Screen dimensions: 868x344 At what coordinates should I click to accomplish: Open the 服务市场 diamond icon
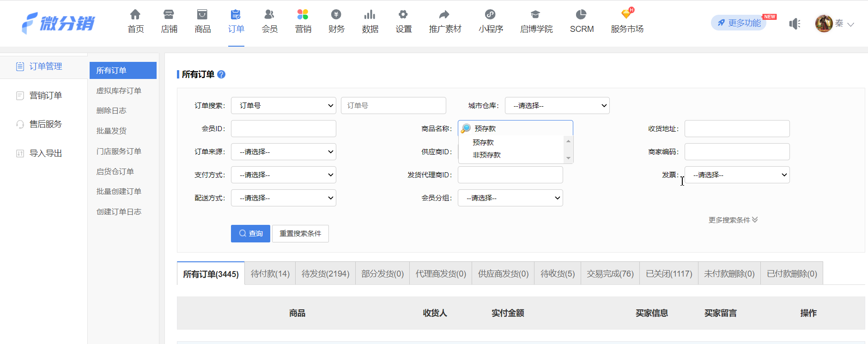(x=627, y=15)
